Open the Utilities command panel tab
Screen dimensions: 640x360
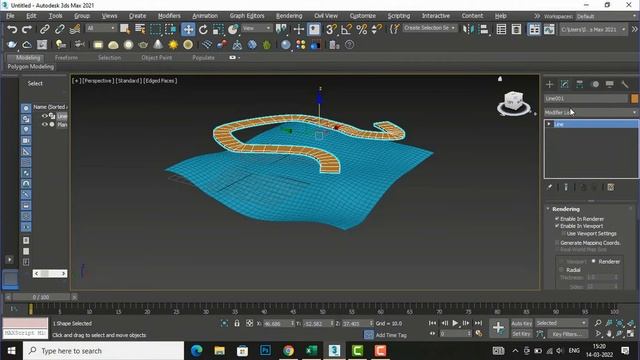click(x=625, y=84)
